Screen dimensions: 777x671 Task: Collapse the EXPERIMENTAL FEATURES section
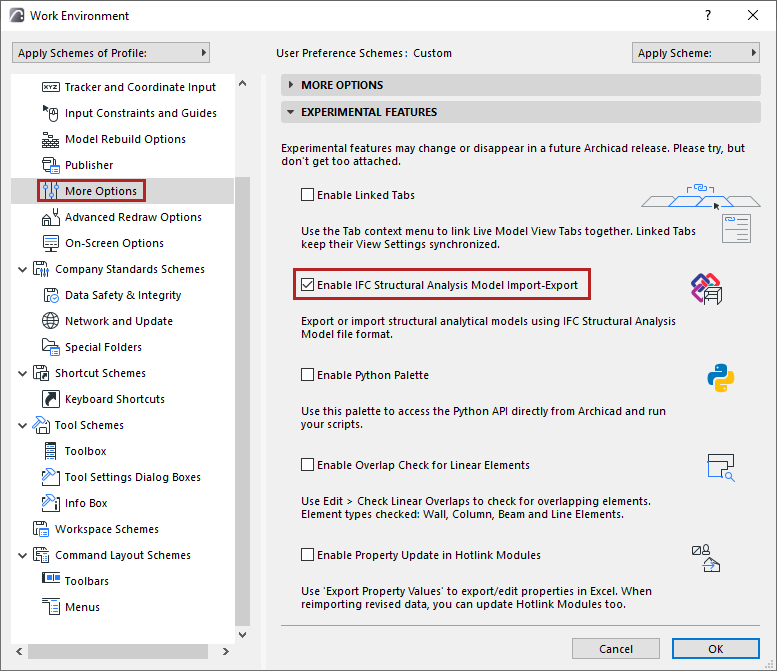521,112
